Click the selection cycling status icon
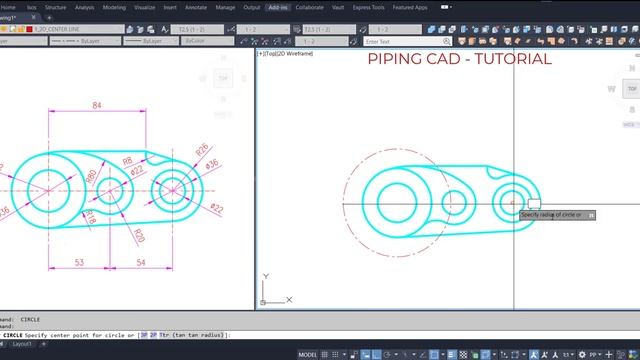Screen dimensions: 640x360 (x=475, y=355)
